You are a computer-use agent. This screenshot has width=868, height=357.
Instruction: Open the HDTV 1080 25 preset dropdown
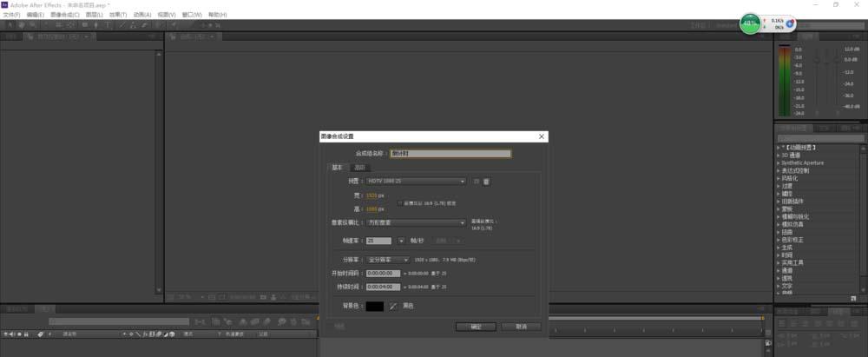(416, 182)
